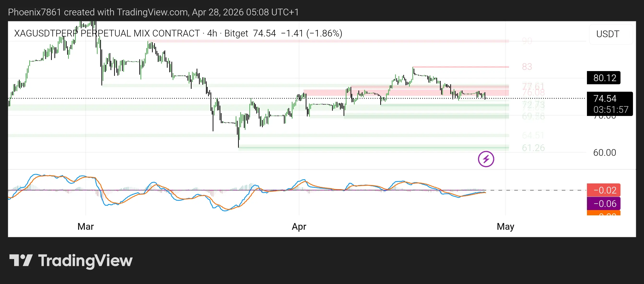The height and width of the screenshot is (284, 644).
Task: Click the TradingView logo at bottom
Action: (x=71, y=260)
